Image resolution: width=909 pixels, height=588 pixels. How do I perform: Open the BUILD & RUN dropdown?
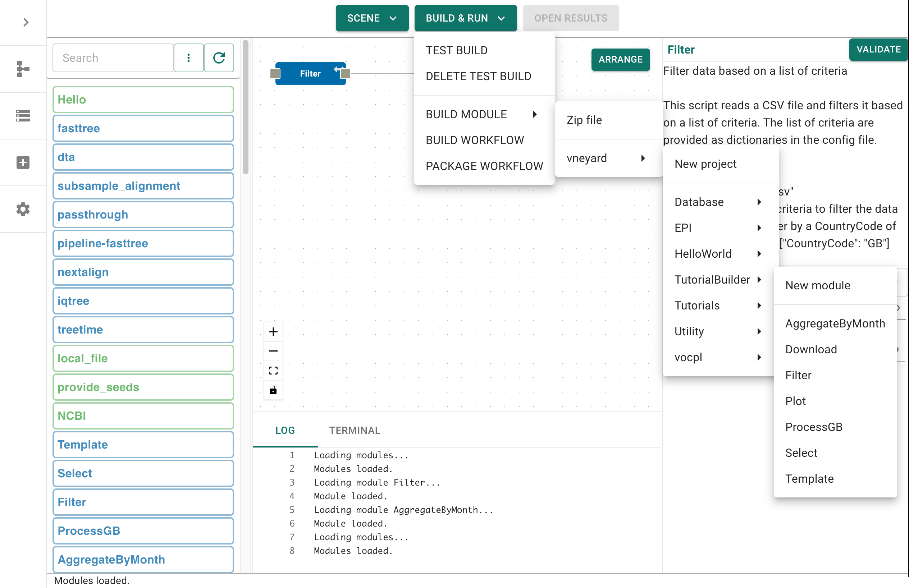pos(466,18)
